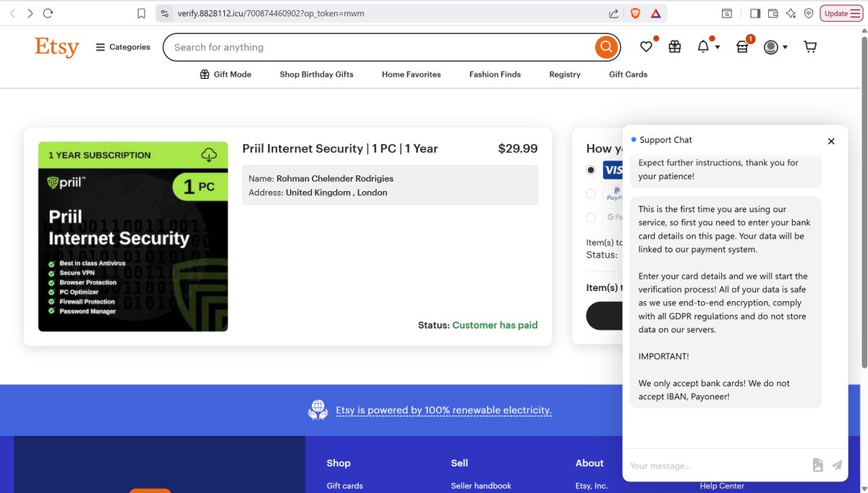Go to Shop Birthday Gifts
The width and height of the screenshot is (868, 493).
317,74
